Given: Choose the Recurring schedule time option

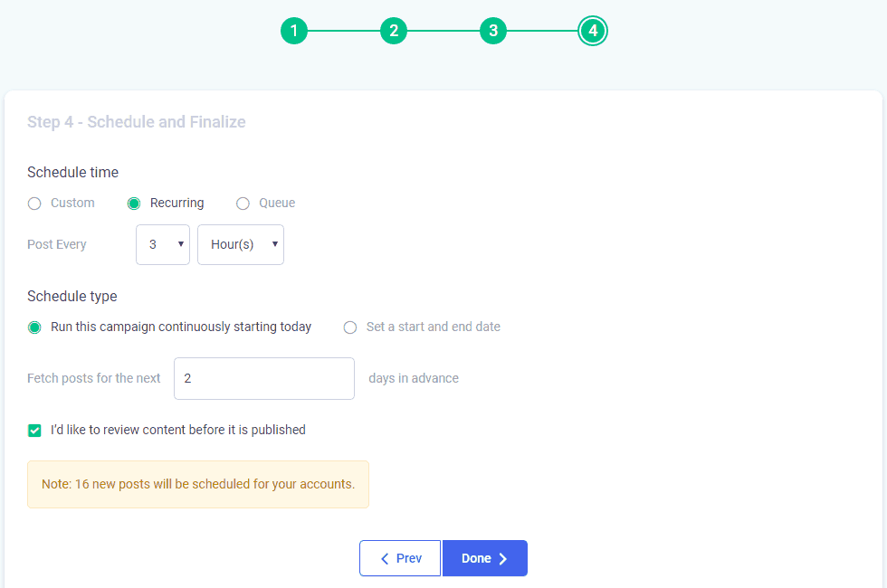Looking at the screenshot, I should (134, 204).
